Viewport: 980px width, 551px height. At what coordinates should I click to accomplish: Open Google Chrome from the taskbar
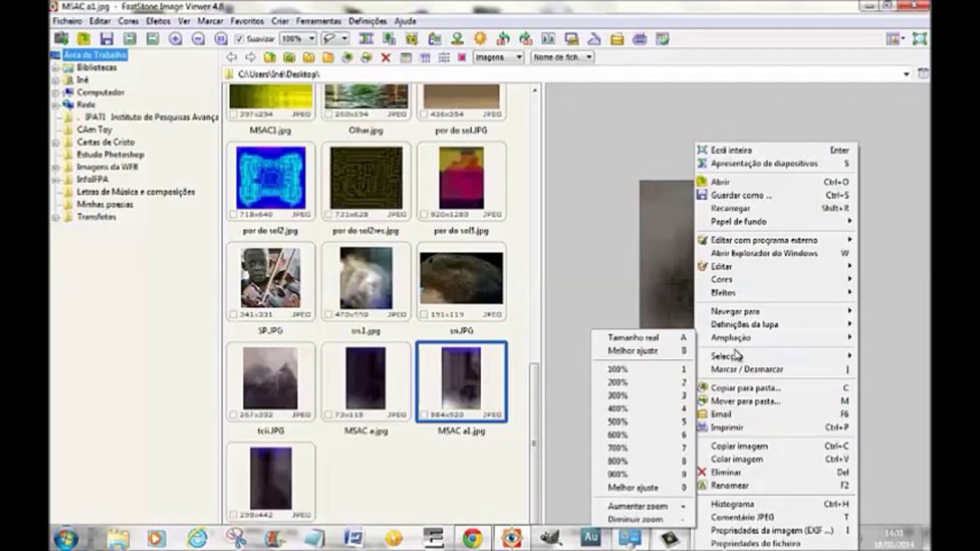point(472,538)
